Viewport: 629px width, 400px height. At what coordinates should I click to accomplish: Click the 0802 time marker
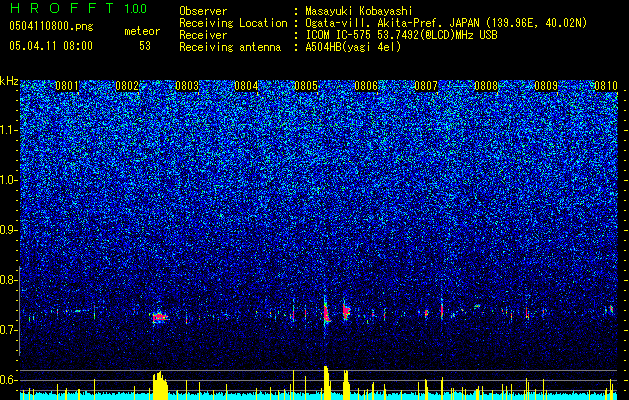click(x=127, y=86)
